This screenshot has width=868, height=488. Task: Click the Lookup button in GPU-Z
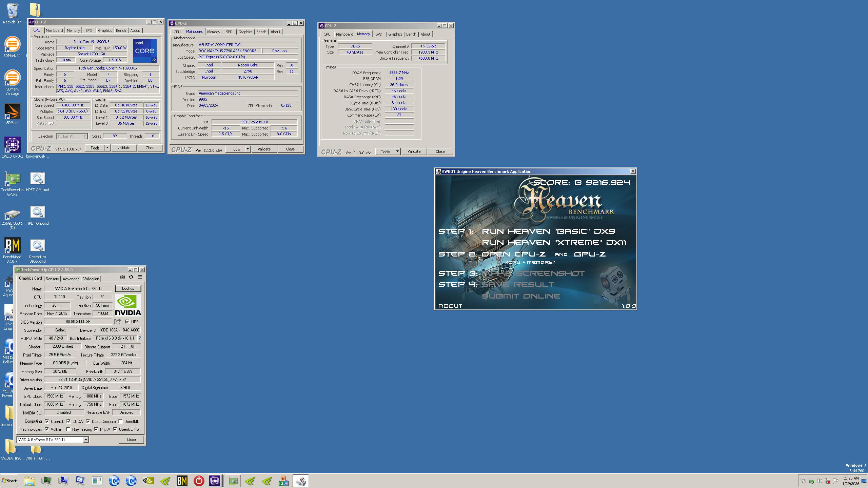point(128,288)
